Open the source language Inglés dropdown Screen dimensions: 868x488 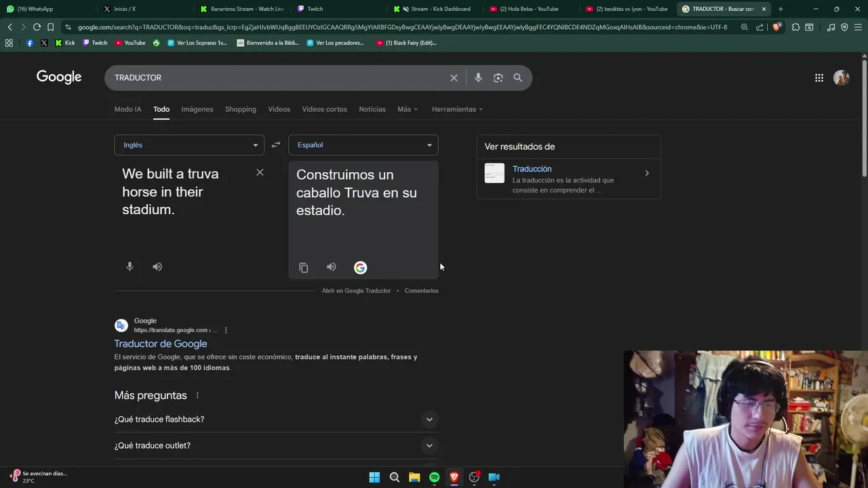point(189,145)
